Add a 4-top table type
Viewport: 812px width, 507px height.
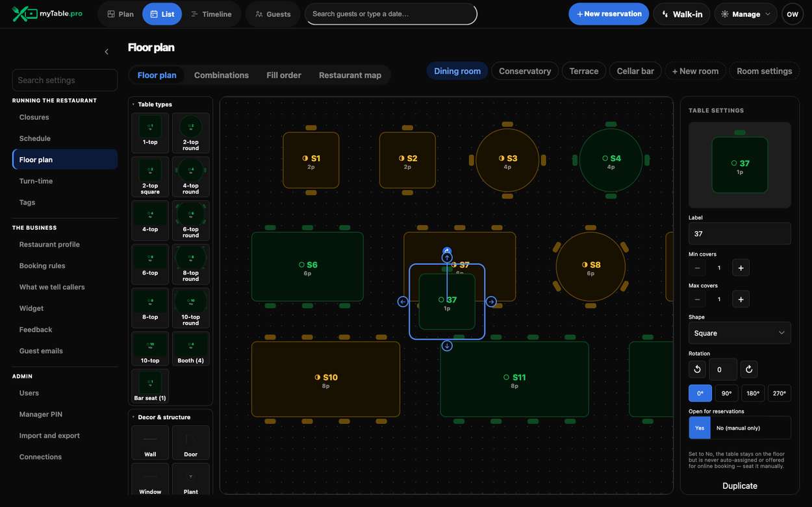point(150,221)
